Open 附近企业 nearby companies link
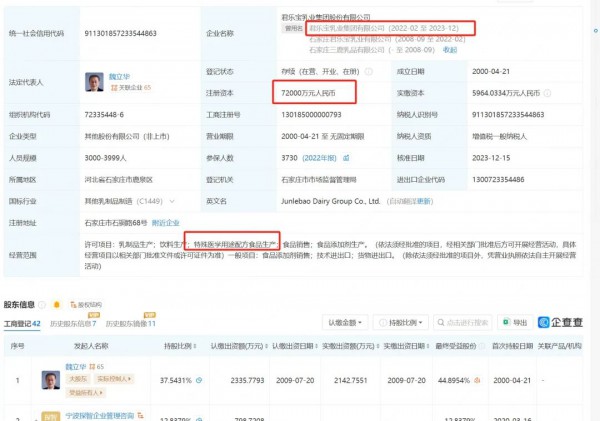This screenshot has height=421, width=600. pyautogui.click(x=165, y=223)
